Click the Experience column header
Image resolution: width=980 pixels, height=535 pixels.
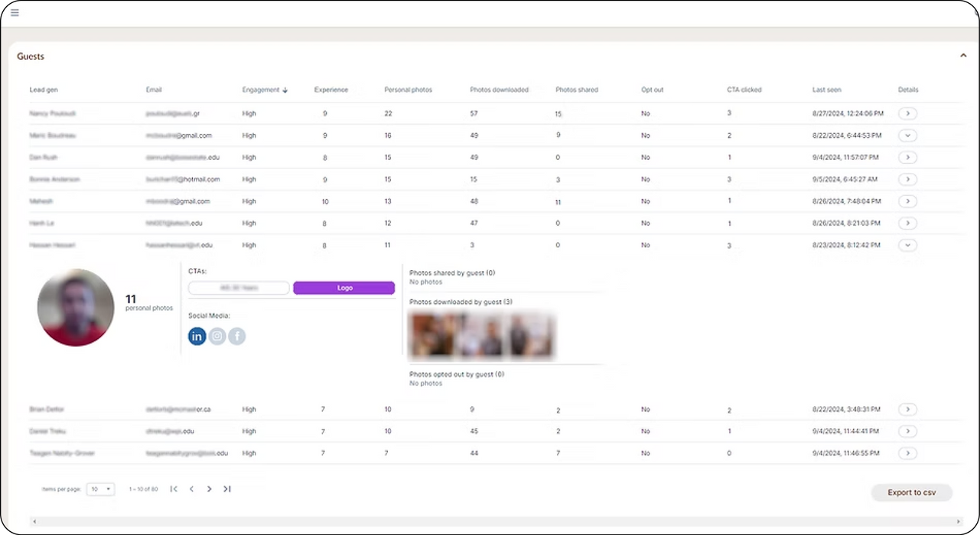331,90
